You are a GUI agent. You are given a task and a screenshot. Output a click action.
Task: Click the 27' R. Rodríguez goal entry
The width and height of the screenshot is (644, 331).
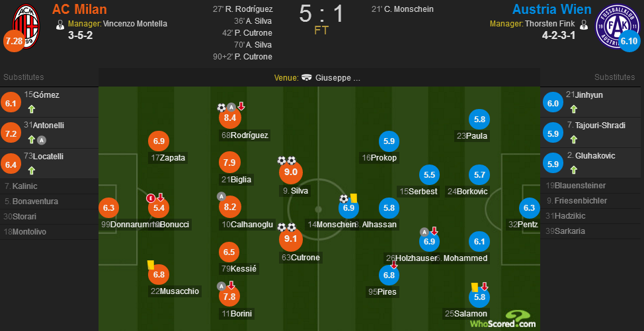click(243, 9)
